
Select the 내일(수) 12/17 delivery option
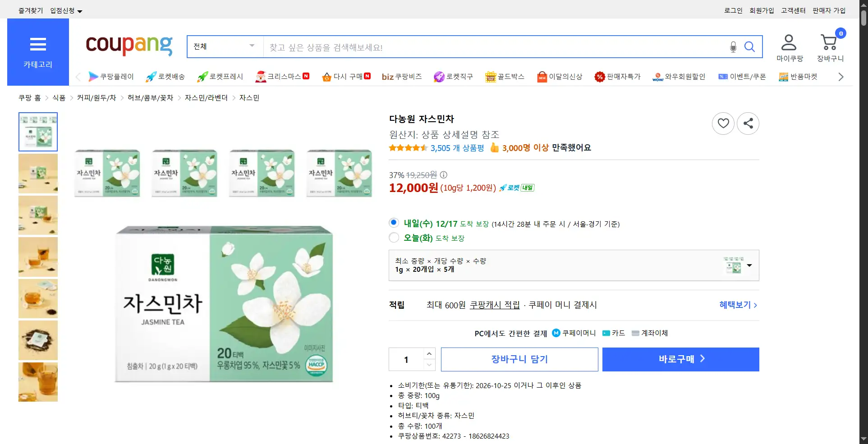click(394, 223)
